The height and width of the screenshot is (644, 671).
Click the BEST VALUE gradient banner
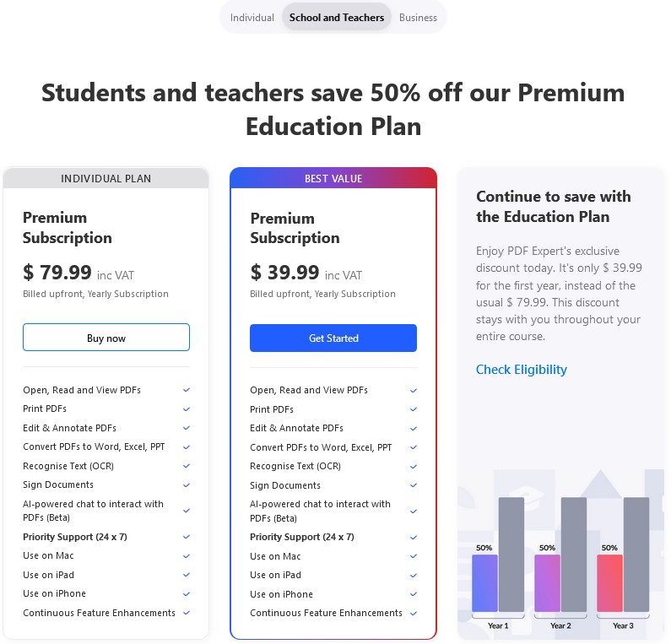pyautogui.click(x=333, y=178)
